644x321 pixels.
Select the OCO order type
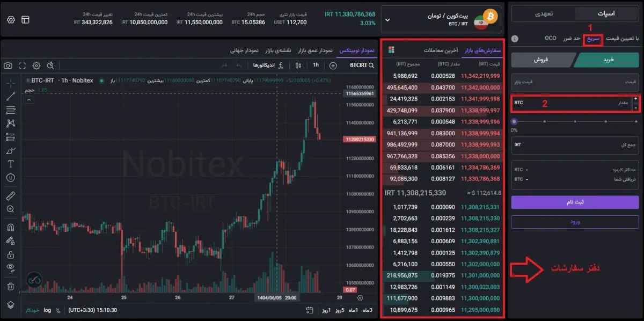(x=550, y=39)
